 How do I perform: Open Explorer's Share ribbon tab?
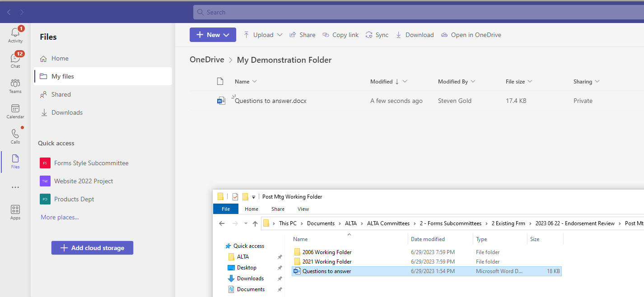tap(278, 209)
